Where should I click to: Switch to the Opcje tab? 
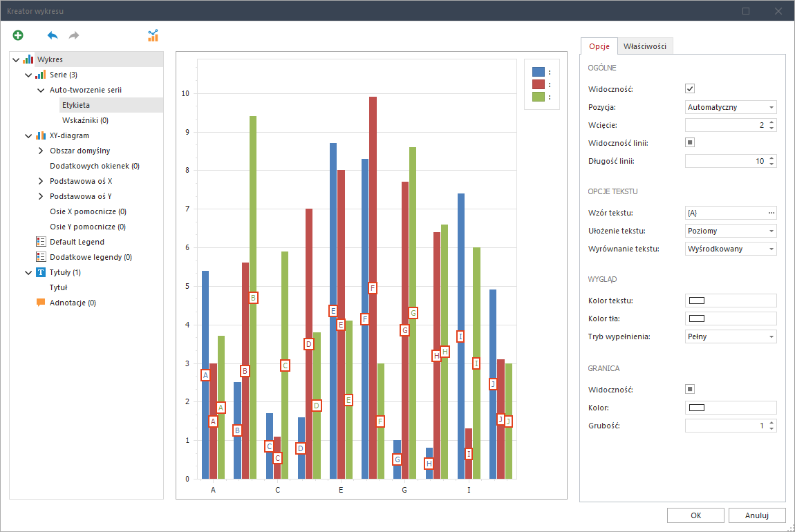(599, 46)
